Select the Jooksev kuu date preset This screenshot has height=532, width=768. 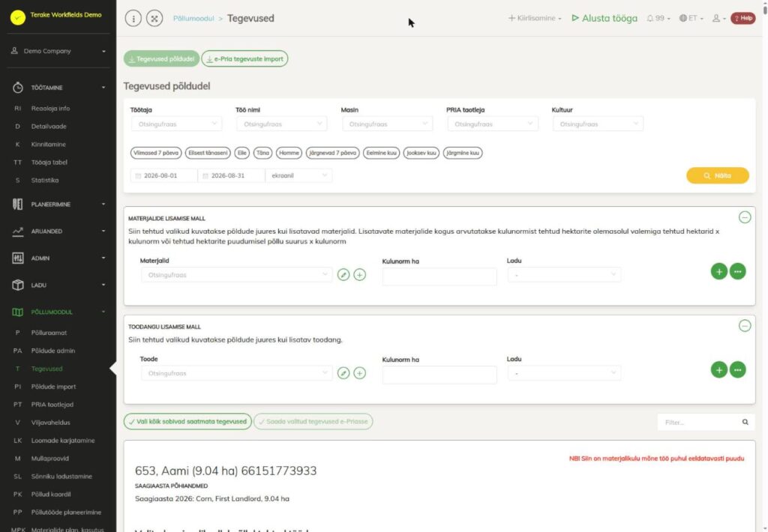421,153
